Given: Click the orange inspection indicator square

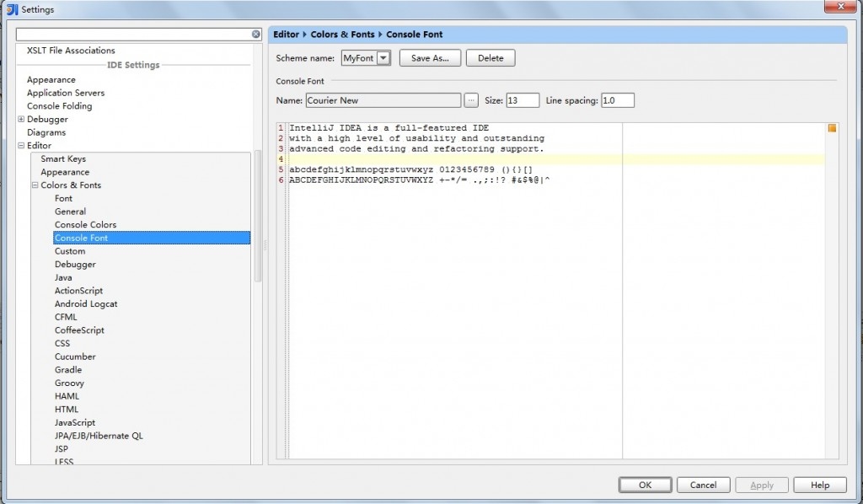Looking at the screenshot, I should (832, 128).
